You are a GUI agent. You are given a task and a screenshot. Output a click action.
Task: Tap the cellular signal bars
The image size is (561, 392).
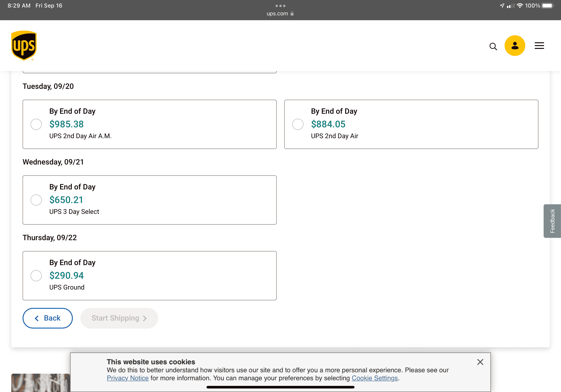tap(510, 6)
